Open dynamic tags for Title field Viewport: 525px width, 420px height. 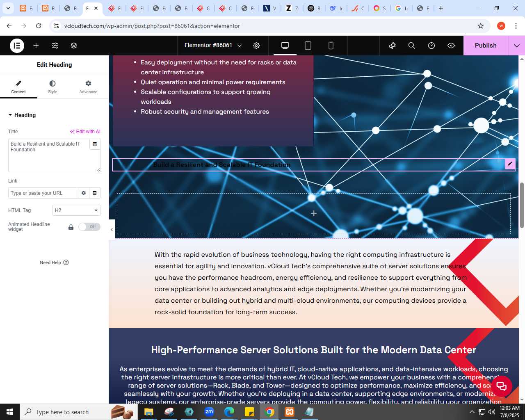[x=95, y=144]
